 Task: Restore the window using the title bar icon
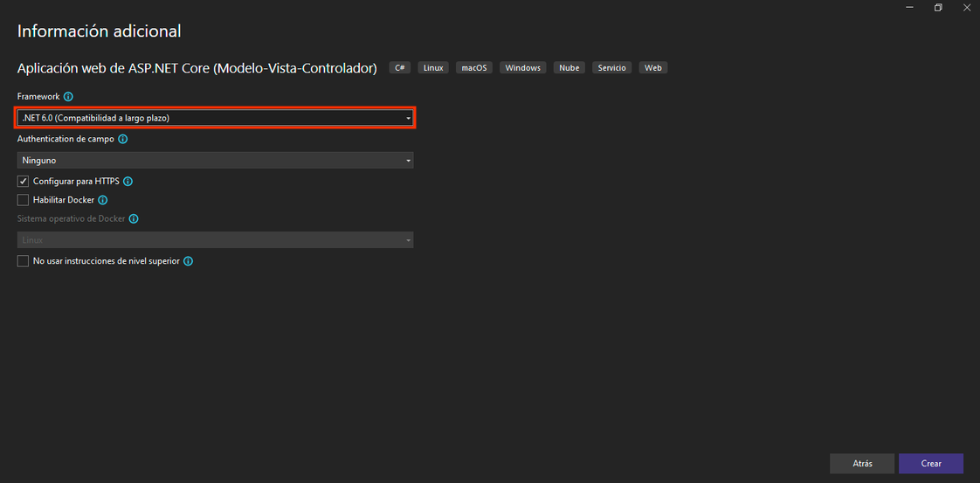(938, 8)
